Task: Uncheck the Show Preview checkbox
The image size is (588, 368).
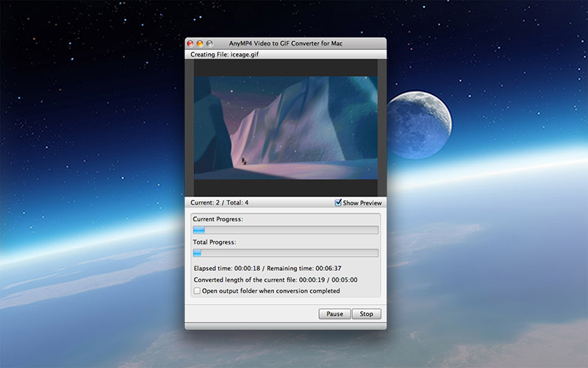Action: (x=338, y=202)
